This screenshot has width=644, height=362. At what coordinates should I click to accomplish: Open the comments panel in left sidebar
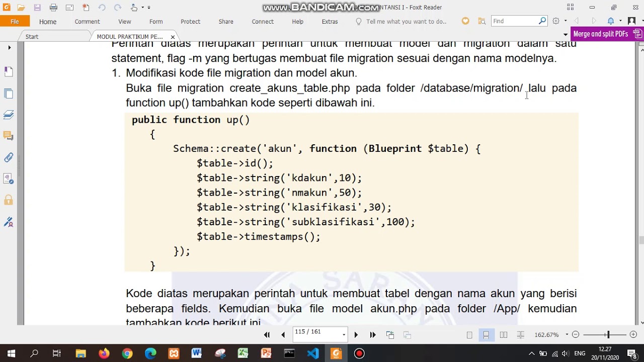(9, 136)
